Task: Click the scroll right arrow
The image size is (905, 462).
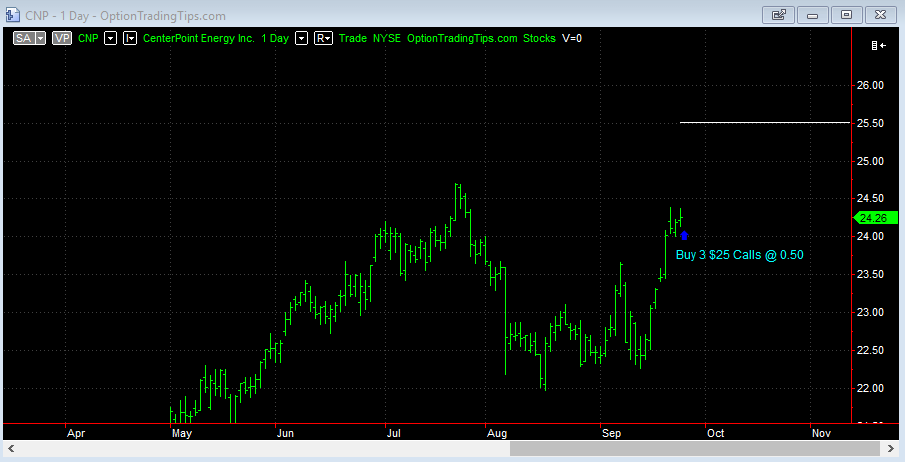Action: 890,448
